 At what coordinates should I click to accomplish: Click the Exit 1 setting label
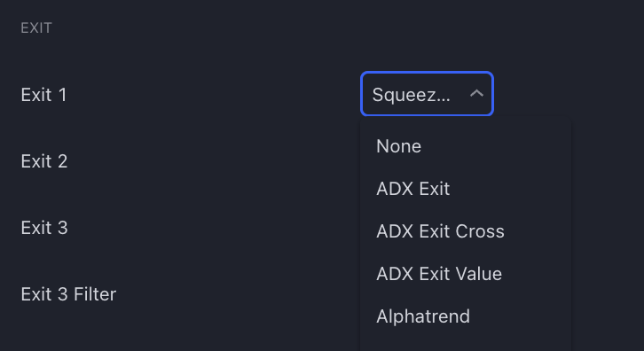[x=44, y=95]
